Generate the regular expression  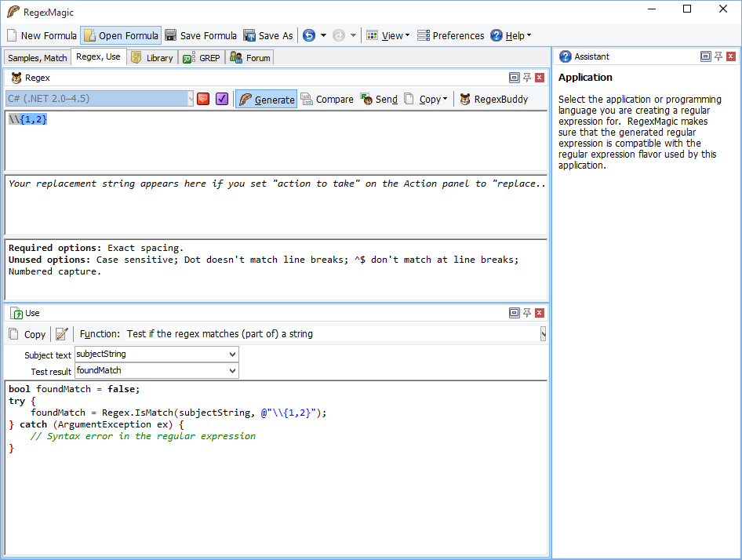tap(271, 99)
